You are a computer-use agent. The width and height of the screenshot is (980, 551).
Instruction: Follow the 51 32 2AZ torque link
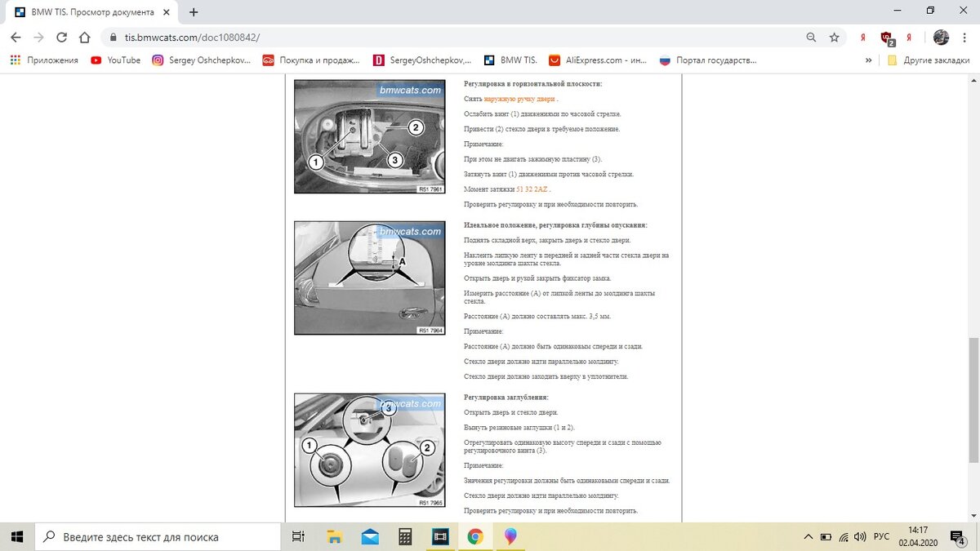tap(532, 189)
